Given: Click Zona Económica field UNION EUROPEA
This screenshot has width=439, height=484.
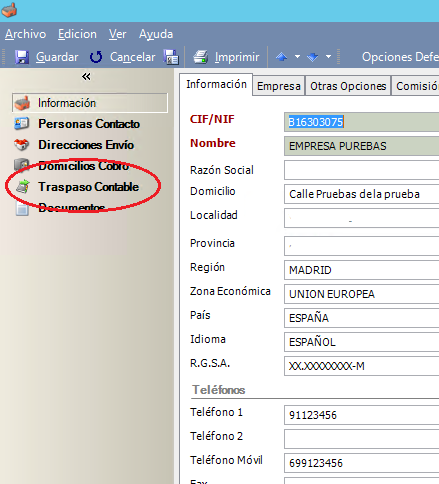Looking at the screenshot, I should point(362,294).
